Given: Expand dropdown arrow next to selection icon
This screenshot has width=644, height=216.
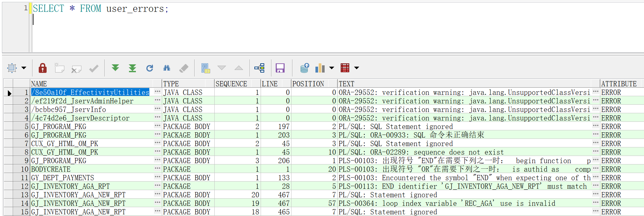Looking at the screenshot, I should click(x=24, y=68).
